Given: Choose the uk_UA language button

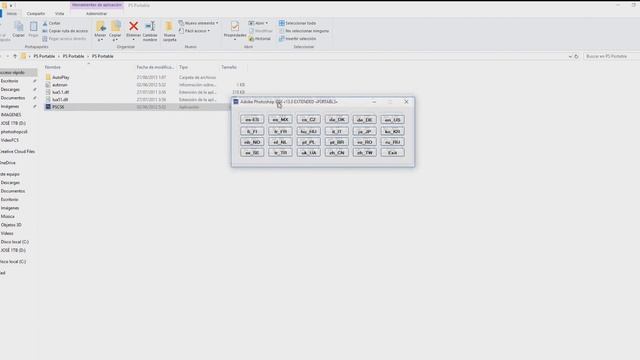Looking at the screenshot, I should (309, 153).
